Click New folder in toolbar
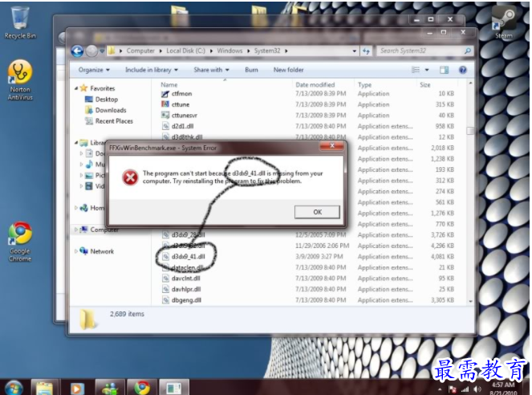 coord(288,70)
